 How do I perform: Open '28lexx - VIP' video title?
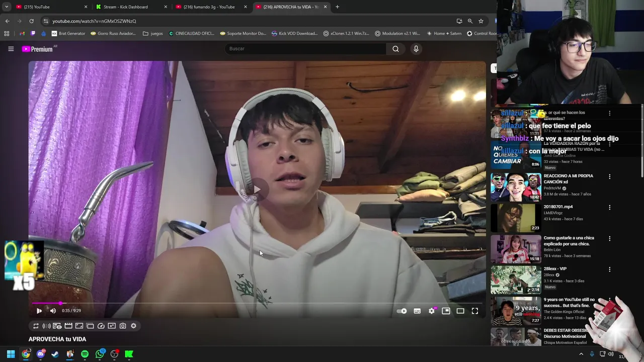(x=555, y=269)
